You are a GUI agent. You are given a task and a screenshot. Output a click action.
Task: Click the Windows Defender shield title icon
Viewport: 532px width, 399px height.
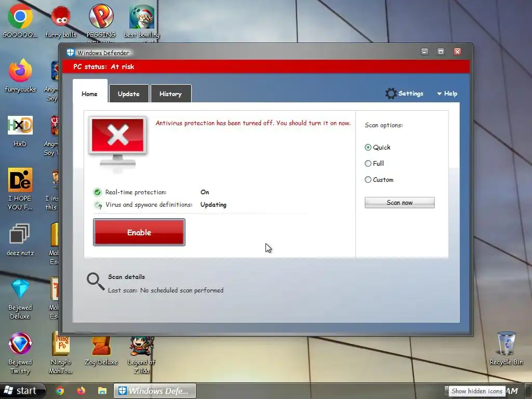pos(70,52)
